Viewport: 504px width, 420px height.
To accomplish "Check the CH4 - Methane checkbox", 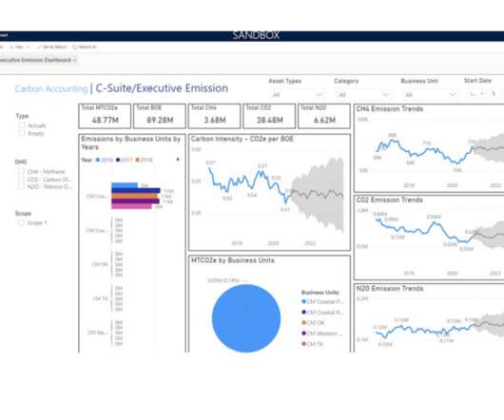I will pyautogui.click(x=22, y=172).
